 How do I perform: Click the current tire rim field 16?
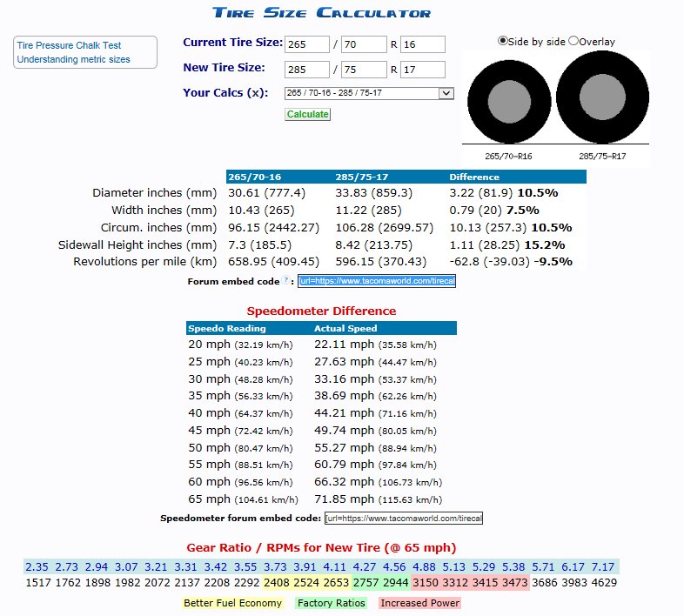click(x=423, y=44)
